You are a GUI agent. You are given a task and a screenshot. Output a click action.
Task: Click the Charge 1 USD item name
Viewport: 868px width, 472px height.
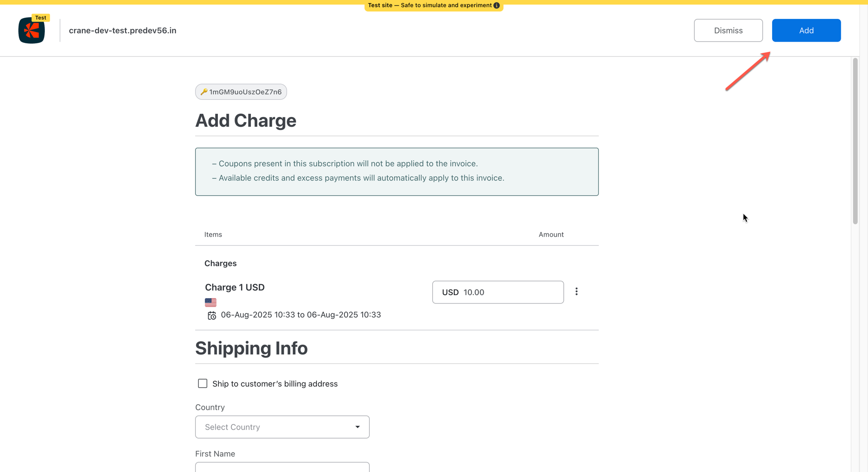[x=235, y=287]
